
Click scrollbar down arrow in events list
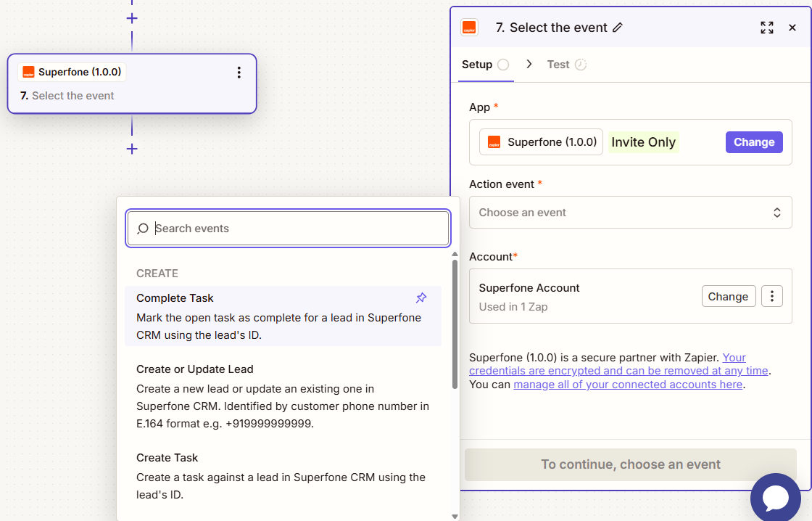[x=455, y=517]
